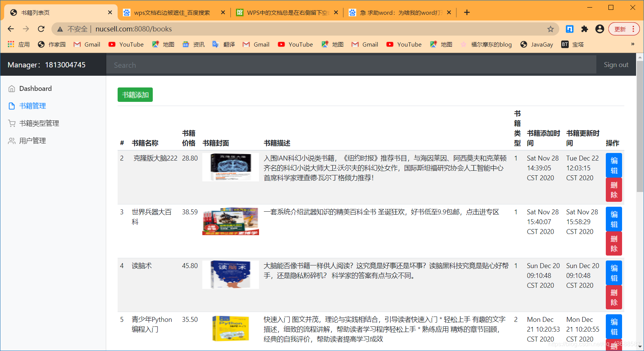The height and width of the screenshot is (351, 644).
Task: Click the browser back arrow
Action: [11, 29]
